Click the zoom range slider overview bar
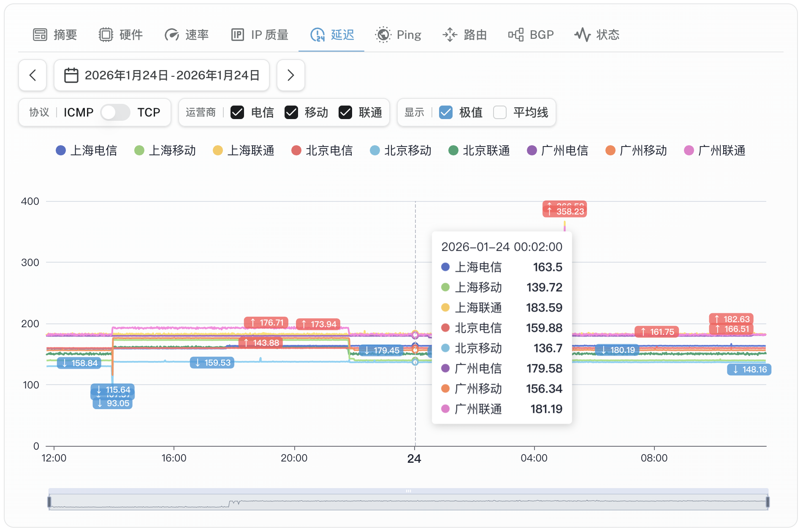The width and height of the screenshot is (803, 532). [x=408, y=502]
